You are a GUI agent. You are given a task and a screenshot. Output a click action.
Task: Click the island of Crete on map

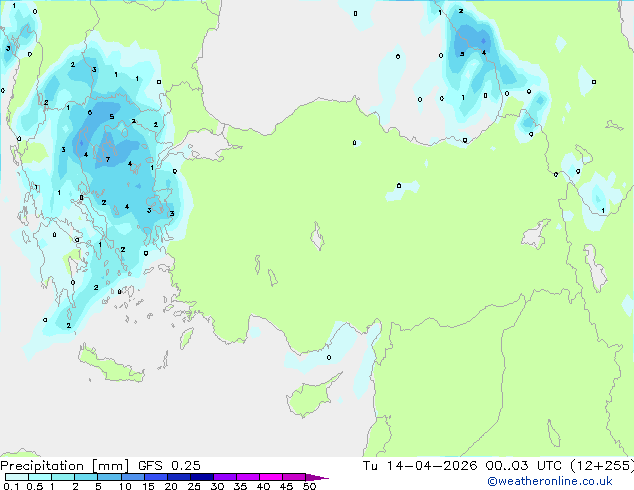pyautogui.click(x=112, y=365)
